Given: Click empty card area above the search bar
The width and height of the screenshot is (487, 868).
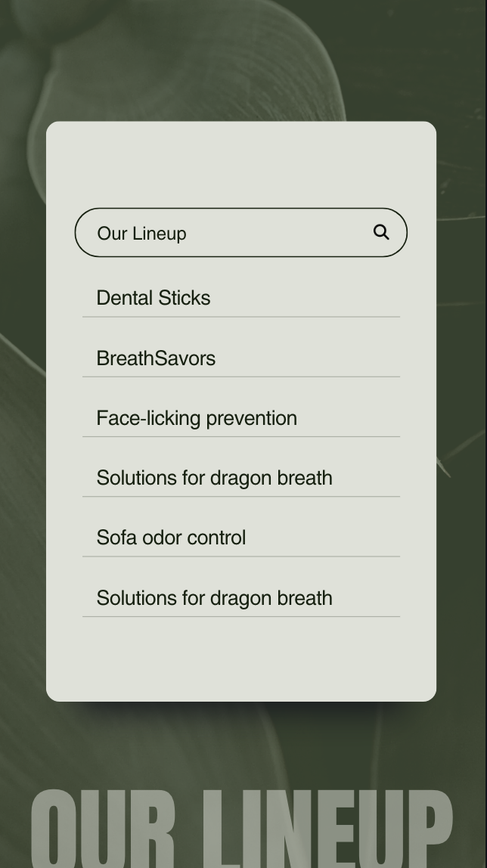Looking at the screenshot, I should [x=240, y=163].
